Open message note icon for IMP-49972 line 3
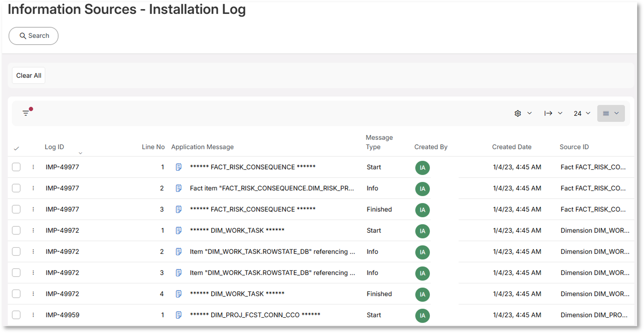Image resolution: width=644 pixels, height=333 pixels. click(179, 273)
